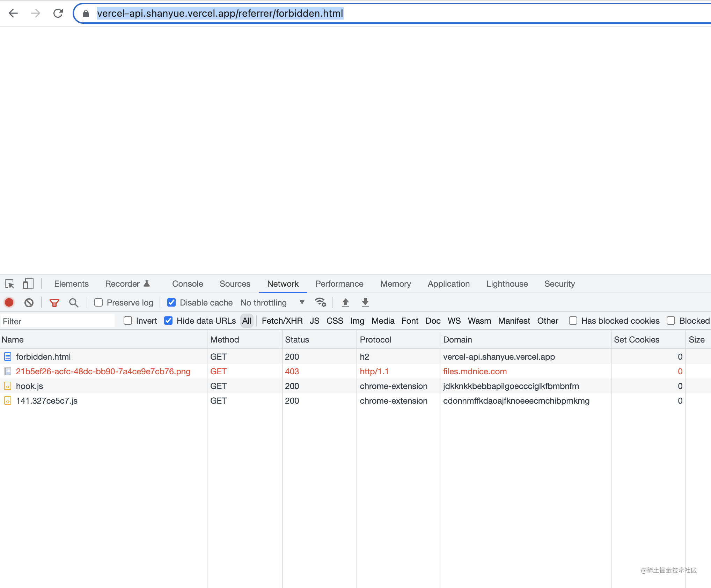
Task: Select the All filter type
Action: tap(247, 321)
